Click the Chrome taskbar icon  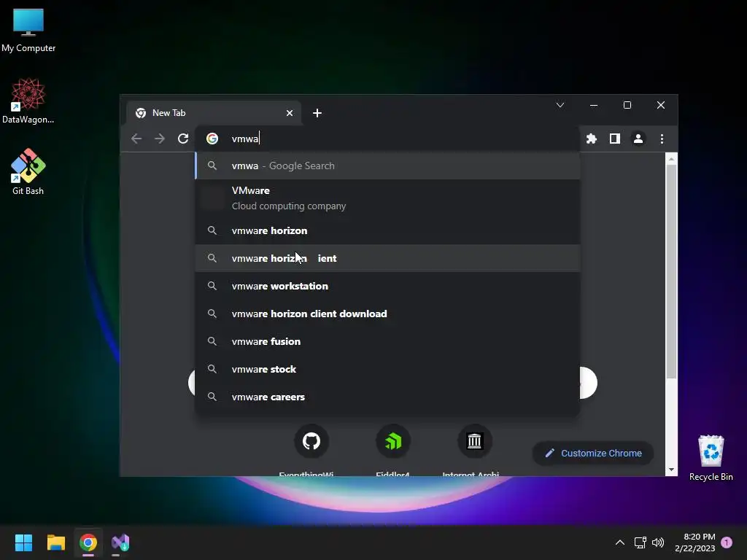point(88,542)
